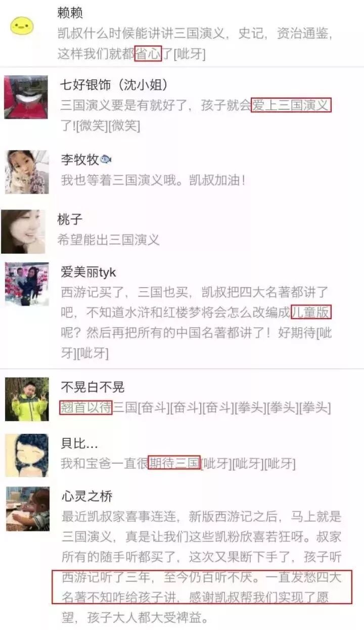Click the username 赖赖
Viewport: 364px width, 630px height.
(x=70, y=13)
